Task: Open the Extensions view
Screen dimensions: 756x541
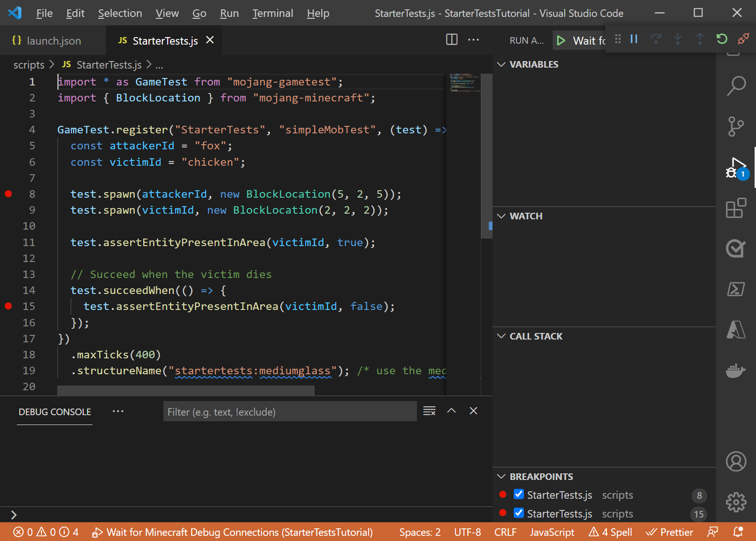Action: [736, 208]
